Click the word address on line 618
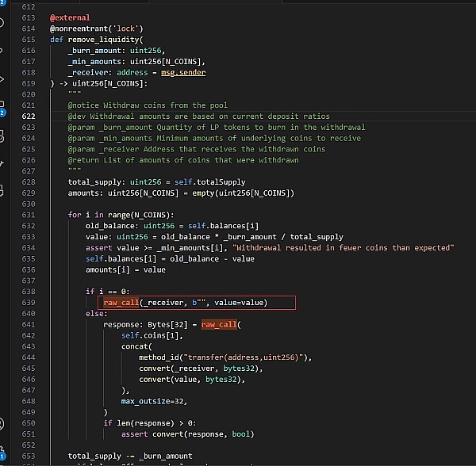Image resolution: width=476 pixels, height=466 pixels. [x=132, y=72]
